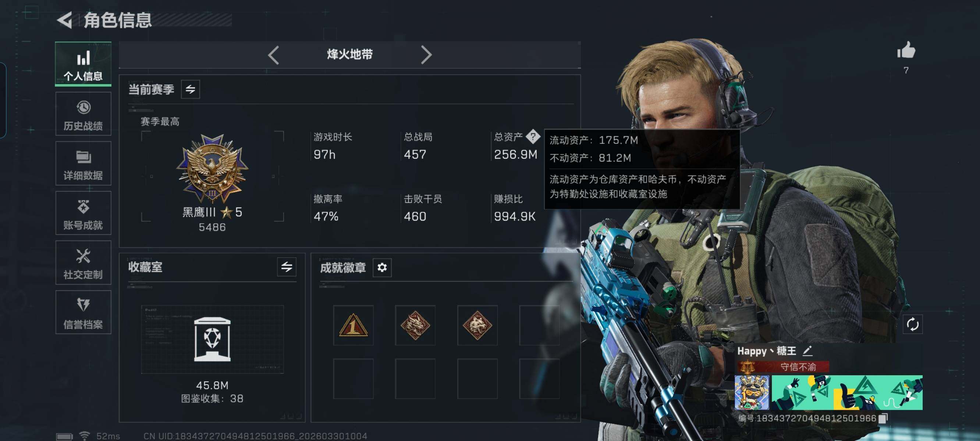Open the 收藏室 display case thumbnail

[x=212, y=339]
